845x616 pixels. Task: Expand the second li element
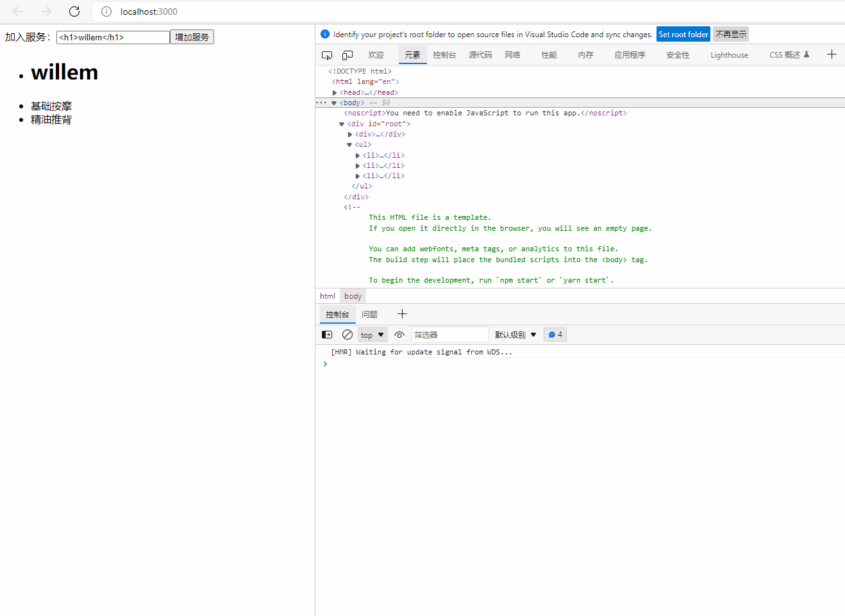pyautogui.click(x=358, y=166)
